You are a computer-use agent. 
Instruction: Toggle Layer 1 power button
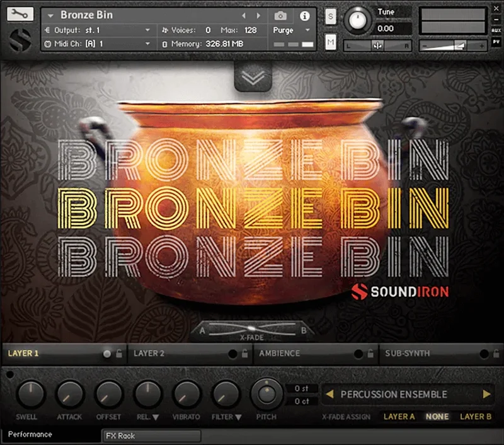[107, 354]
